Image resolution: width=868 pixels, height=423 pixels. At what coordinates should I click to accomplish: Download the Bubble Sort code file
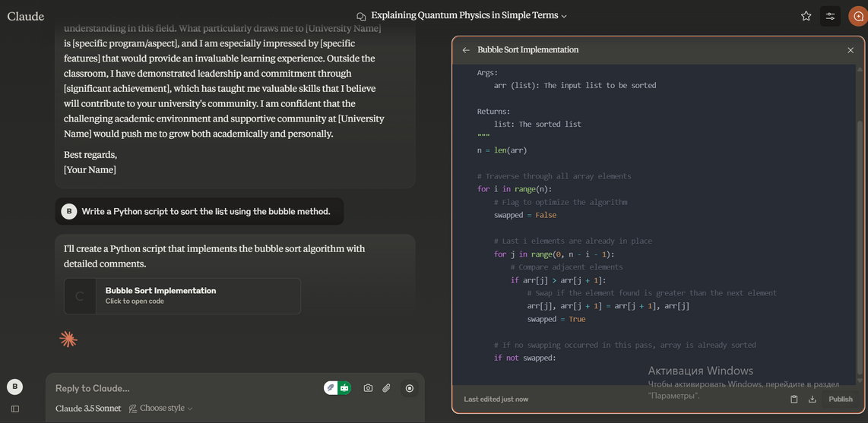[812, 399]
